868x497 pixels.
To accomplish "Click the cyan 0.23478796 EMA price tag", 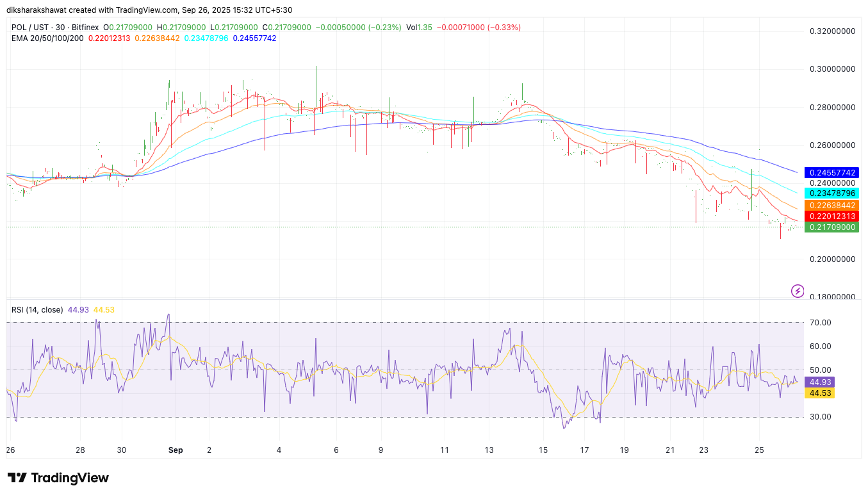I will pyautogui.click(x=833, y=193).
